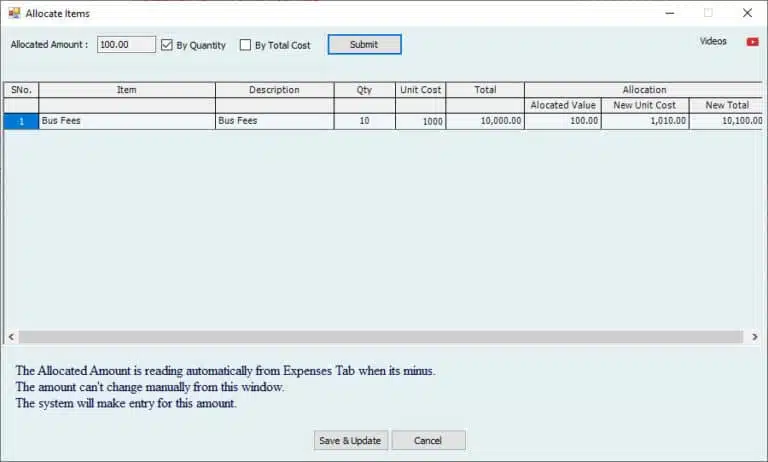Toggle the By Quantity checkbox
This screenshot has width=768, height=462.
(x=167, y=45)
